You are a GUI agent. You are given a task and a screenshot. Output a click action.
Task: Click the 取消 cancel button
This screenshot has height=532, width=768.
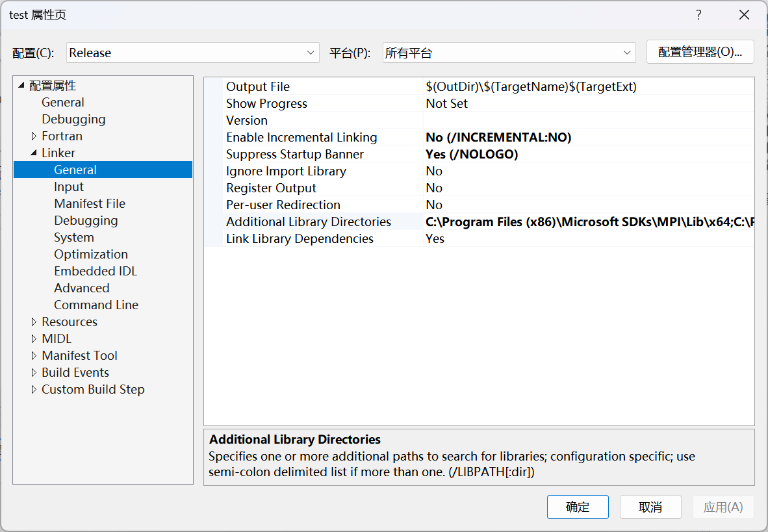(650, 507)
